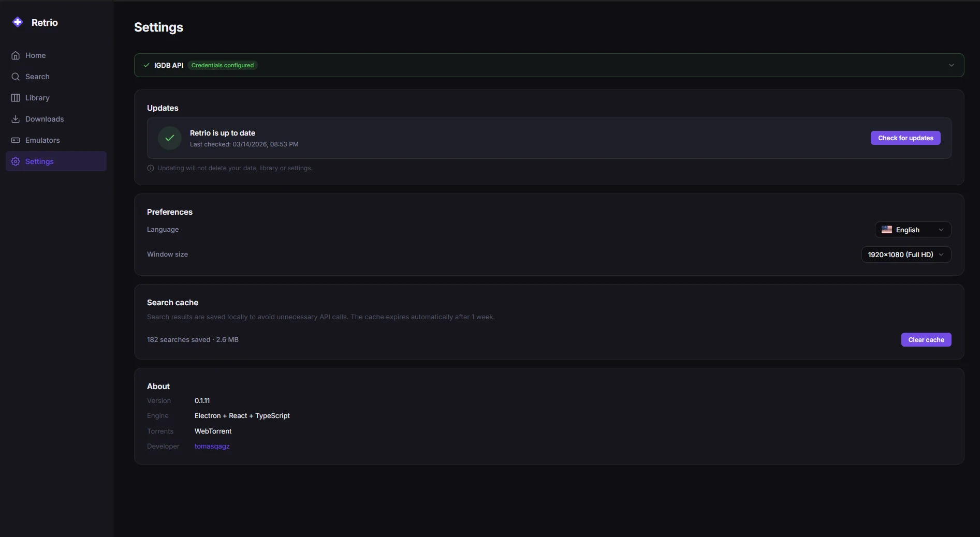Click the Retrio logo icon

17,22
